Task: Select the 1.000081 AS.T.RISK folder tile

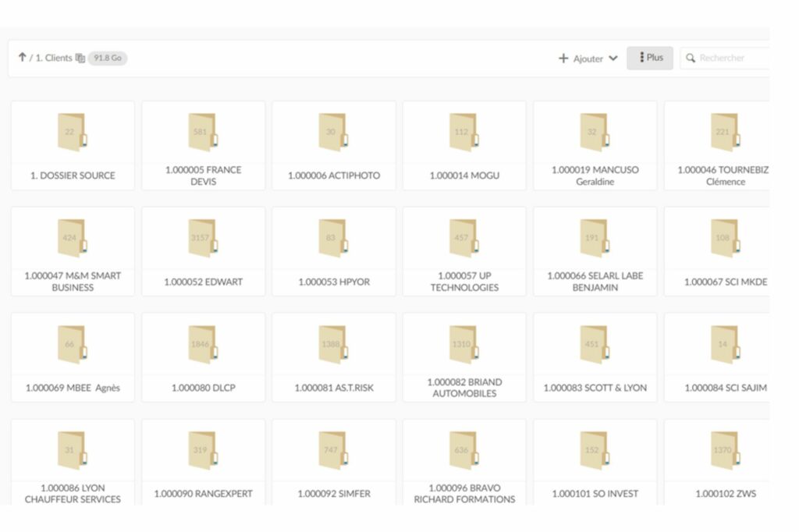Action: pos(333,357)
